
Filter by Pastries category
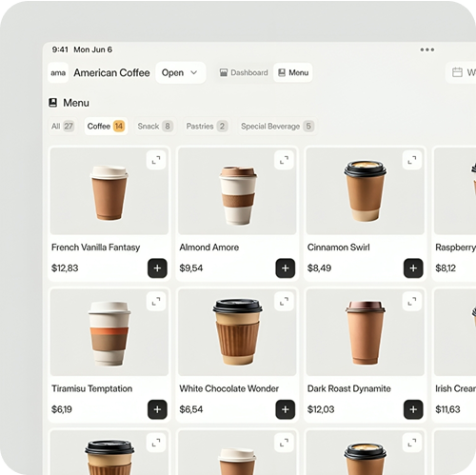207,127
